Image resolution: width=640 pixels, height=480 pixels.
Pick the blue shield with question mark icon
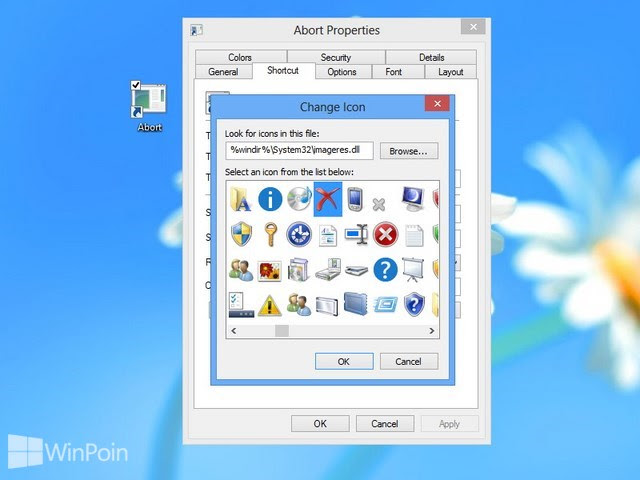pyautogui.click(x=414, y=304)
